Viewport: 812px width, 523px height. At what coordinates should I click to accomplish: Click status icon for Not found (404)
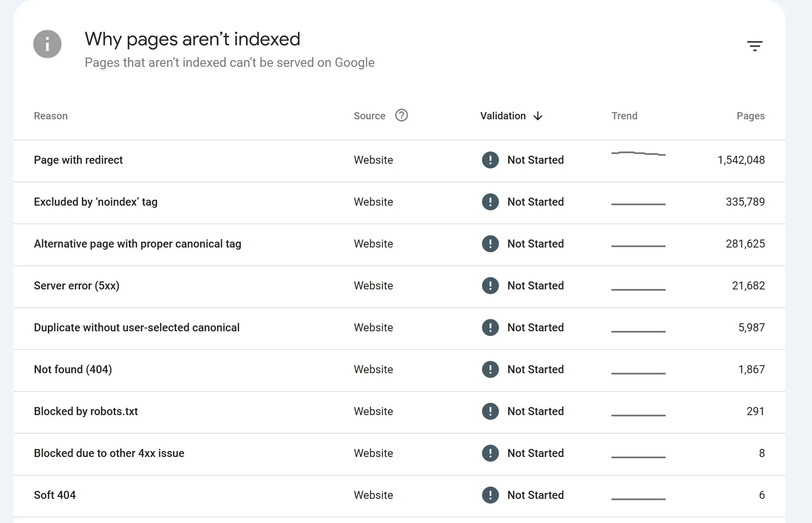coord(490,369)
